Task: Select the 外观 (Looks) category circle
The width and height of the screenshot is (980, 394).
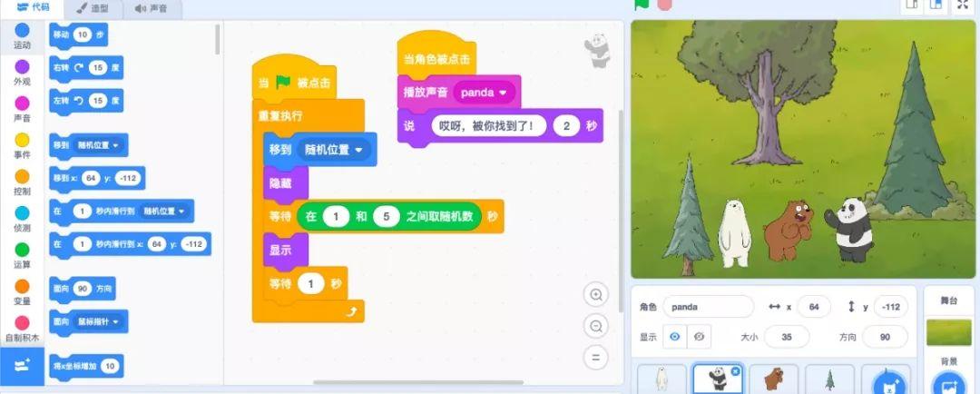Action: [22, 67]
